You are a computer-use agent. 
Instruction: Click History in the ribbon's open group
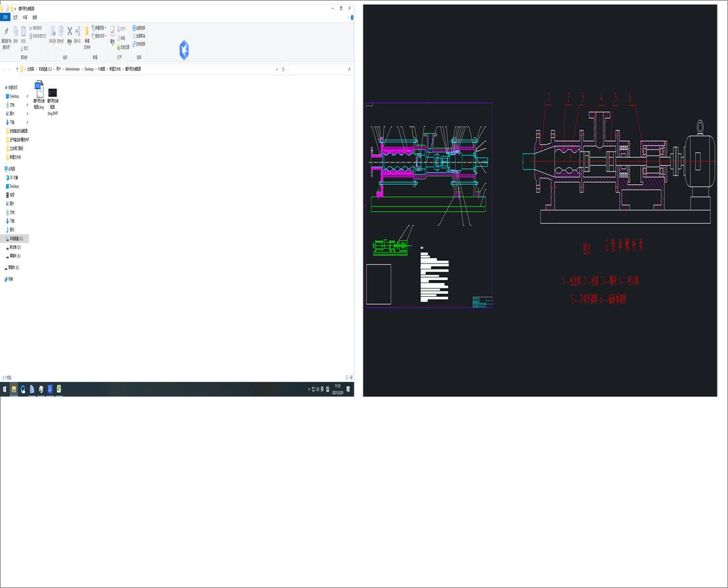tap(123, 47)
